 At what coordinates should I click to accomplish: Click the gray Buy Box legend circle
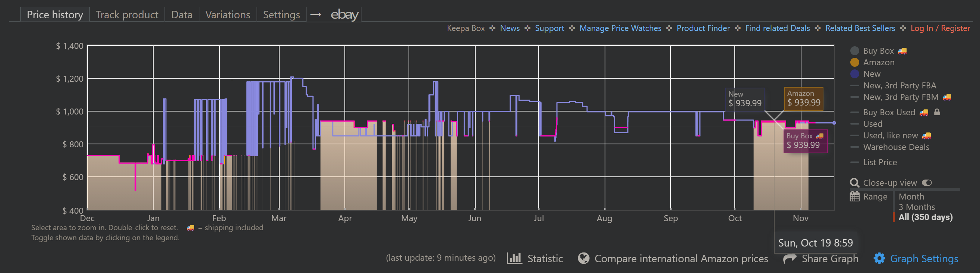[x=854, y=51]
